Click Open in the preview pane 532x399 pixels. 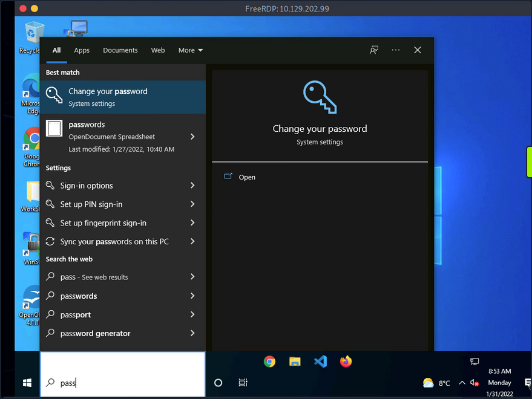[x=247, y=177]
